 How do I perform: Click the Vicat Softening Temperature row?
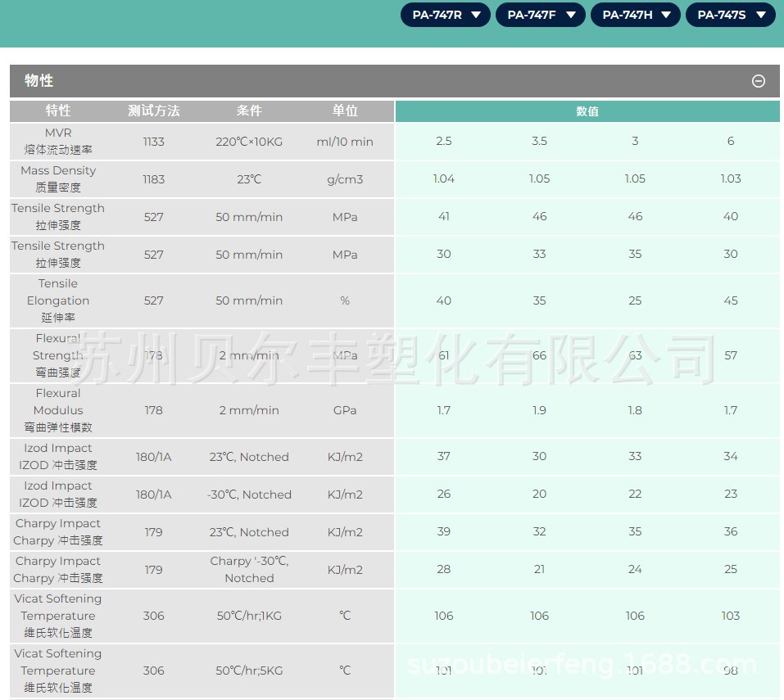click(x=58, y=616)
